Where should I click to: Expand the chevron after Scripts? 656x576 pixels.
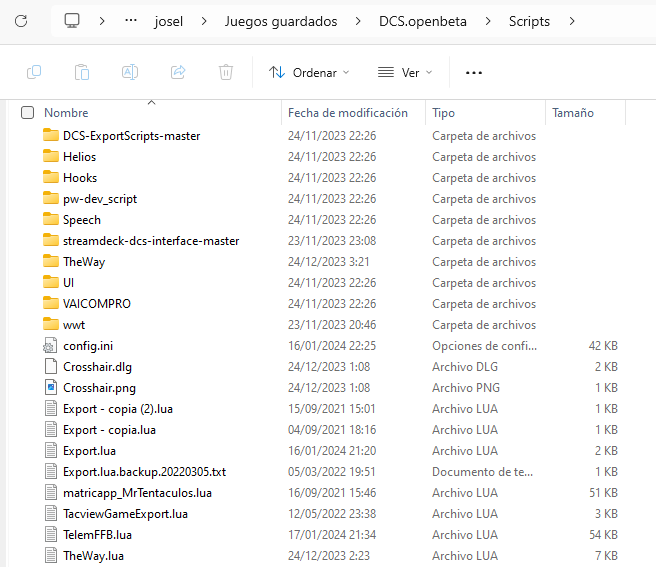point(572,21)
